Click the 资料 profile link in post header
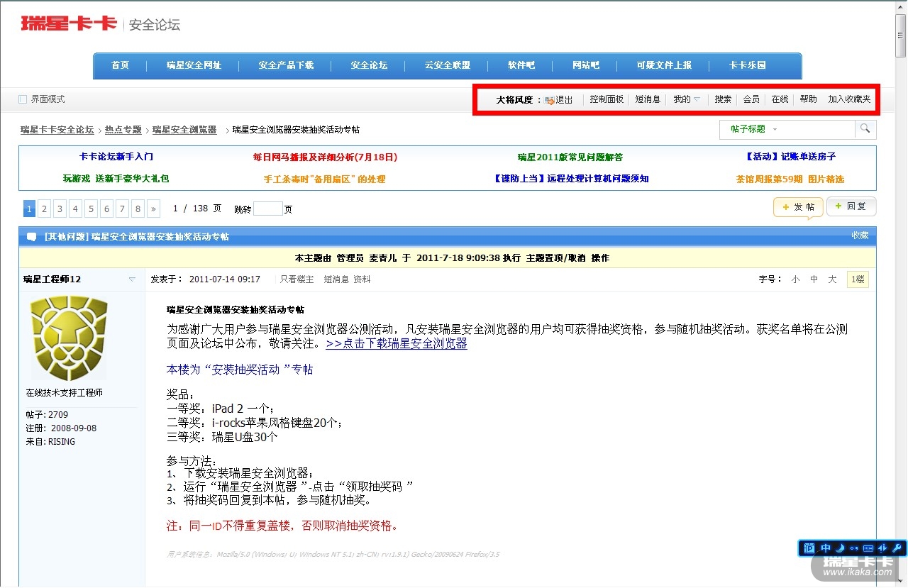The image size is (908, 588). pyautogui.click(x=362, y=279)
